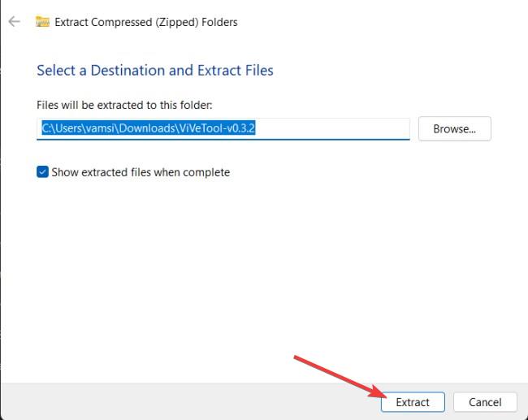Click the 'Files will be extracted to this folder:' label
Image resolution: width=528 pixels, height=420 pixels.
click(x=124, y=105)
